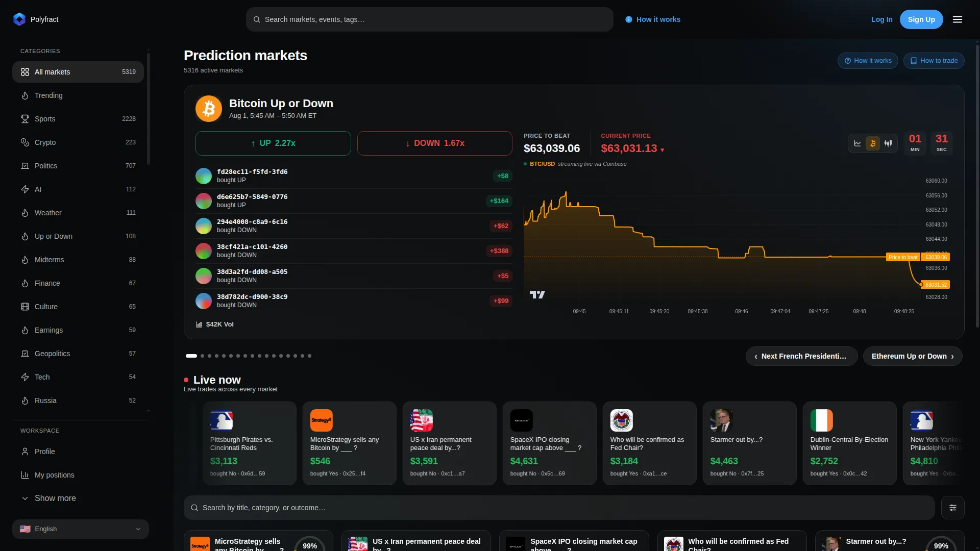
Task: Click the $42K Vol bar chart icon
Action: click(x=199, y=324)
